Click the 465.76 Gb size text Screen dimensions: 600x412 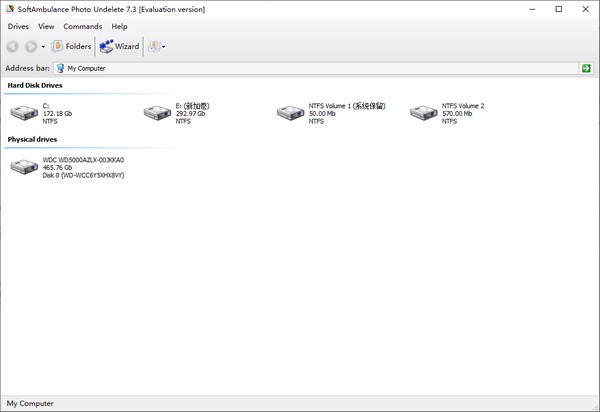[57, 168]
